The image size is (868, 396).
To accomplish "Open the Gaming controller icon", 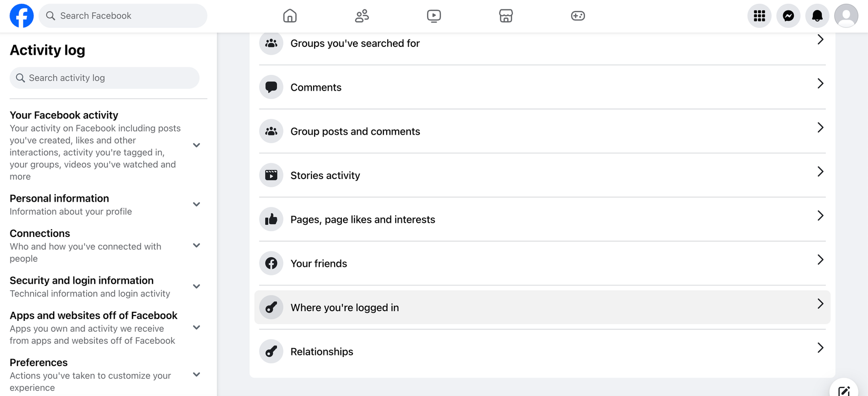I will coord(578,16).
